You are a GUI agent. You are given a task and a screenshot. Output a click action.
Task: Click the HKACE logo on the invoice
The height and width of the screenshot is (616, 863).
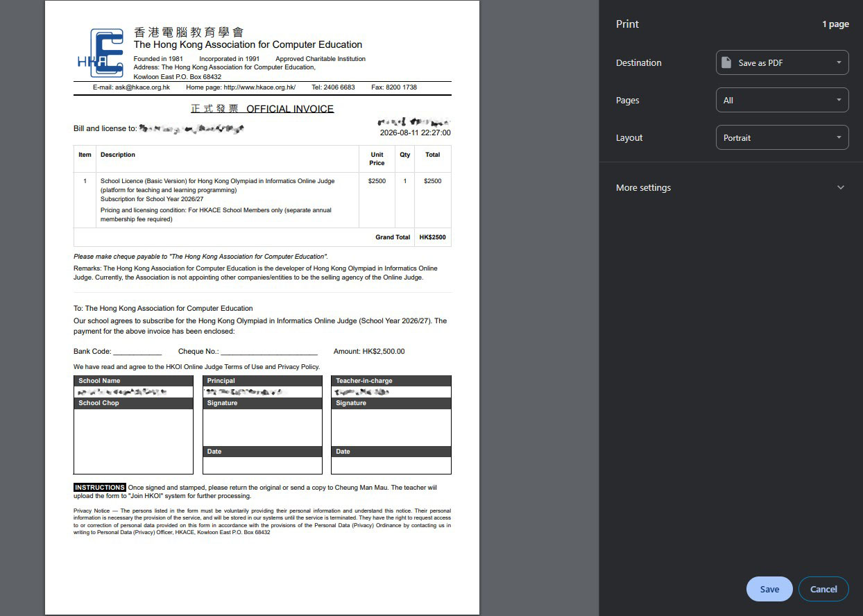(101, 53)
